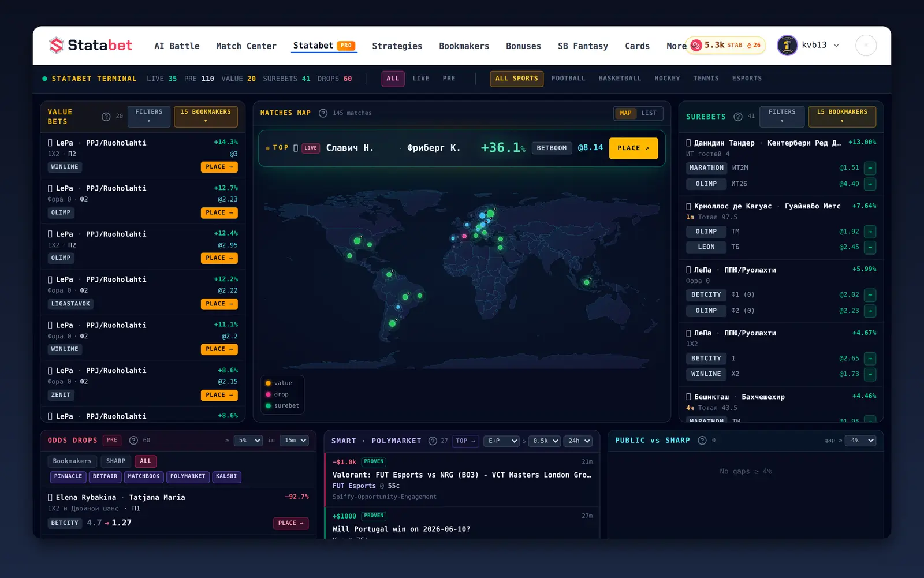The width and height of the screenshot is (924, 578).
Task: Click the Statabet logo
Action: 90,45
